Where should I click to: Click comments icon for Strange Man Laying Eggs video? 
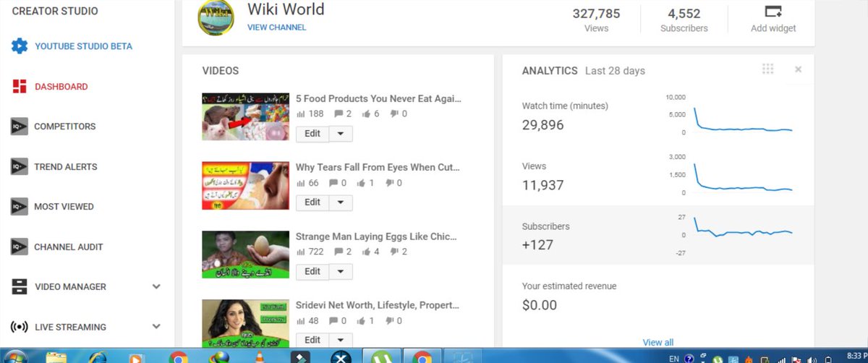click(x=339, y=252)
